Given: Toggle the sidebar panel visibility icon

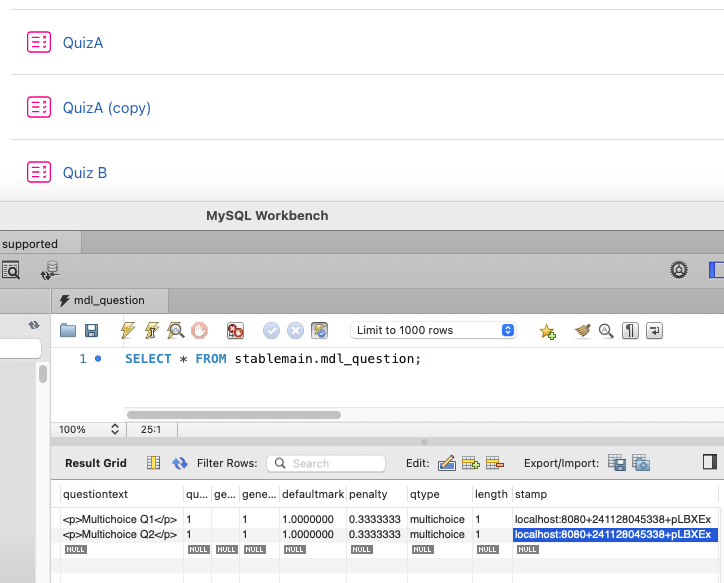Looking at the screenshot, I should coord(716,270).
